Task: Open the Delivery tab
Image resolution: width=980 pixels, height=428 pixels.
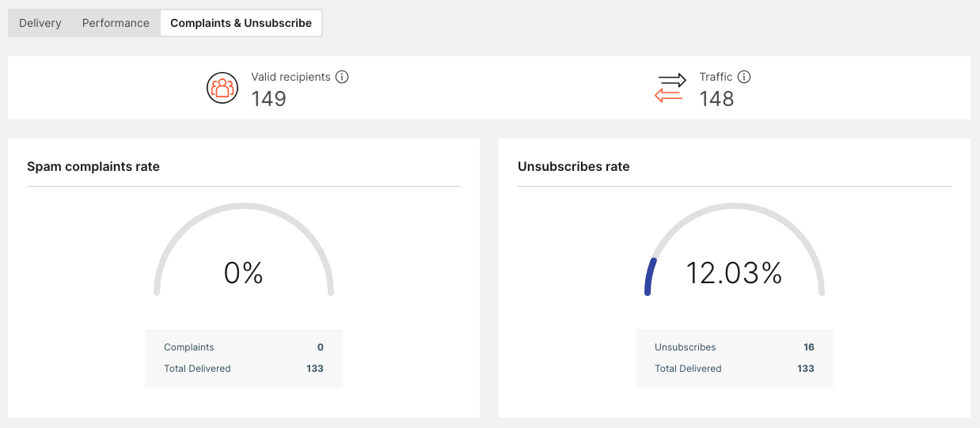Action: pos(40,23)
